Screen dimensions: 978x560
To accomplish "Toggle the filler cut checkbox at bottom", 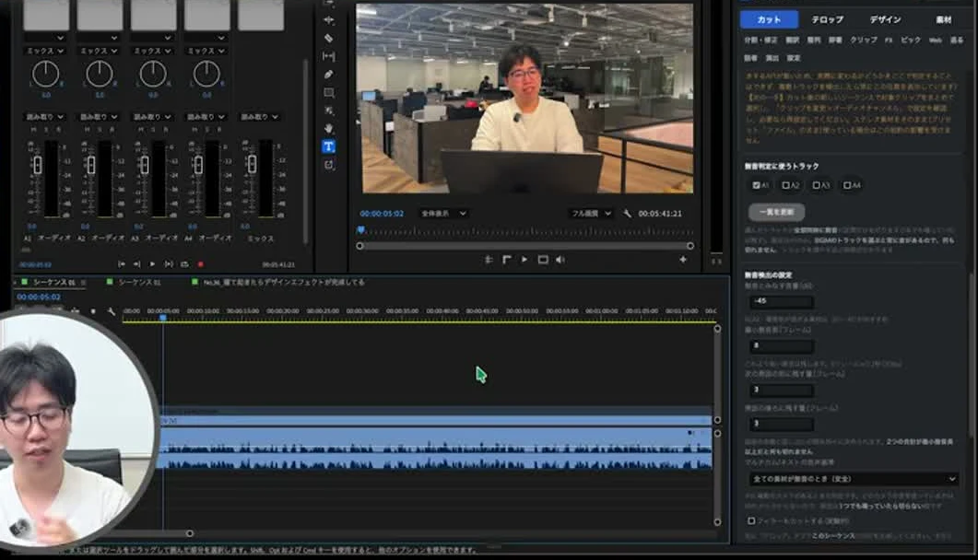I will point(751,520).
